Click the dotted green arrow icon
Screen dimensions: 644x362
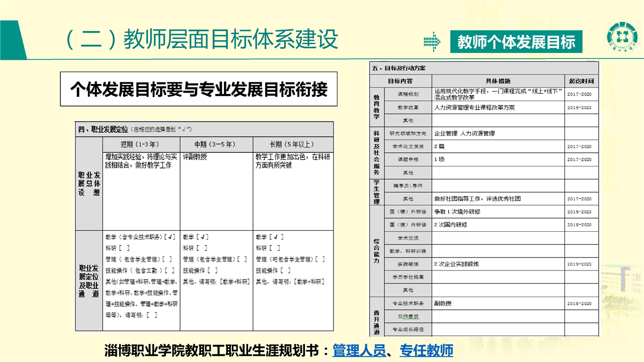432,42
